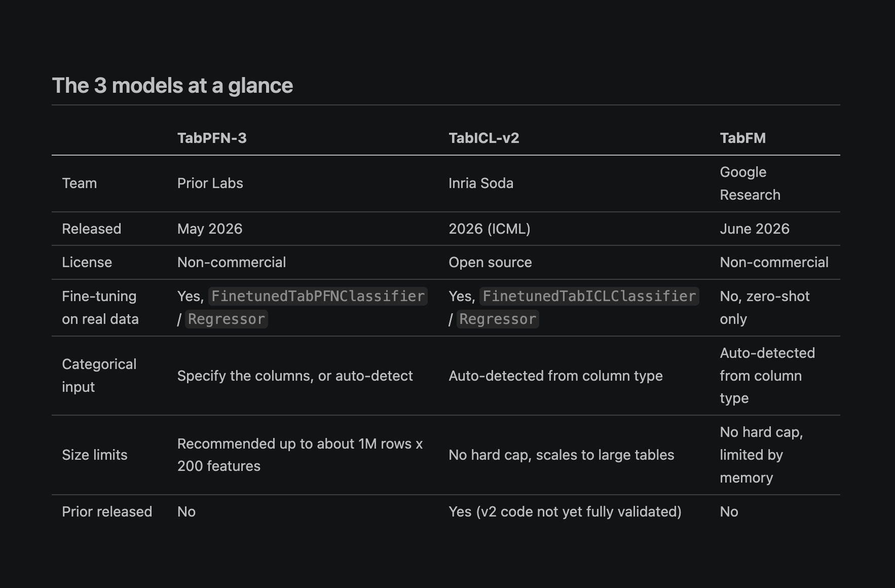Click the 'Size limits' row label
The height and width of the screenshot is (588, 895).
pos(95,455)
